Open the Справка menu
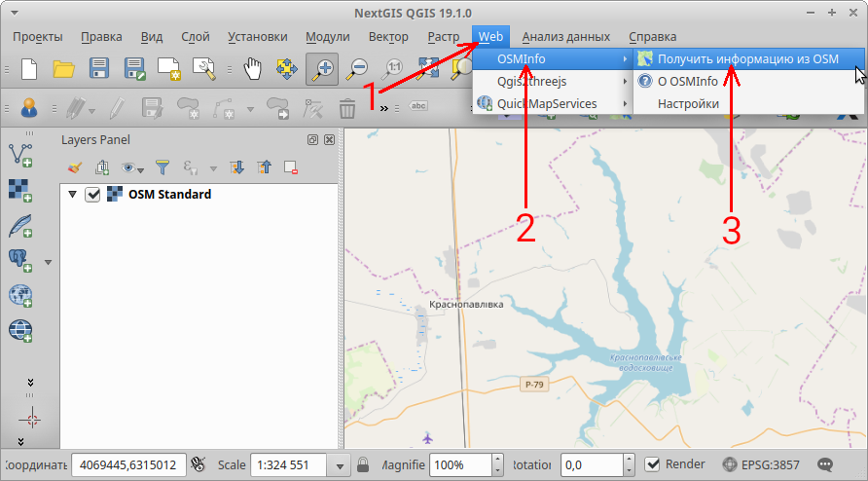868x481 pixels. point(653,37)
